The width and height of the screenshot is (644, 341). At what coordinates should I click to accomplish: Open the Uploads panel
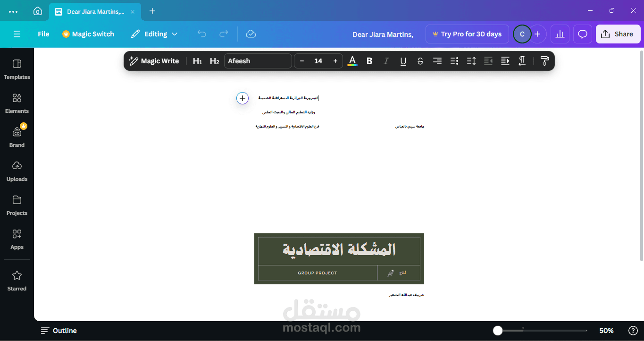17,170
